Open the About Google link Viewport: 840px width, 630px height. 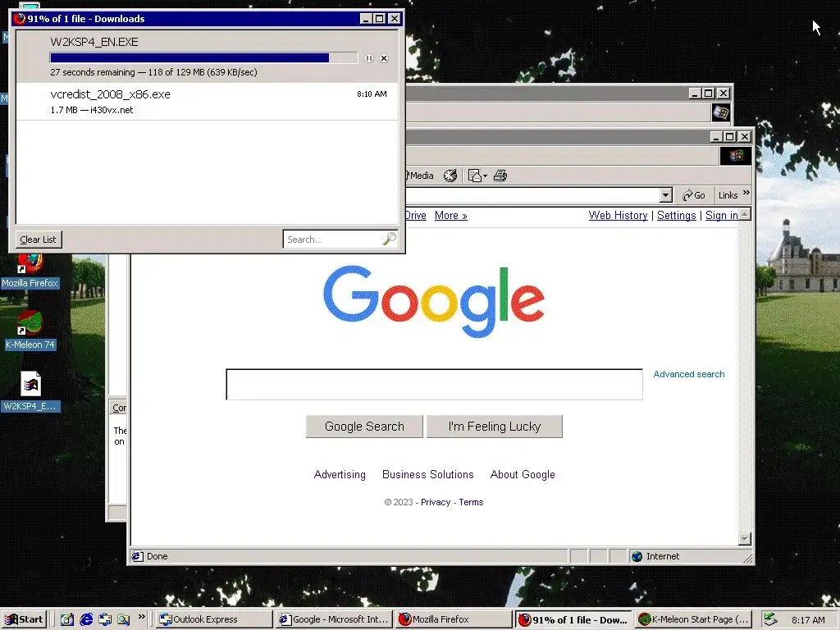pos(523,475)
